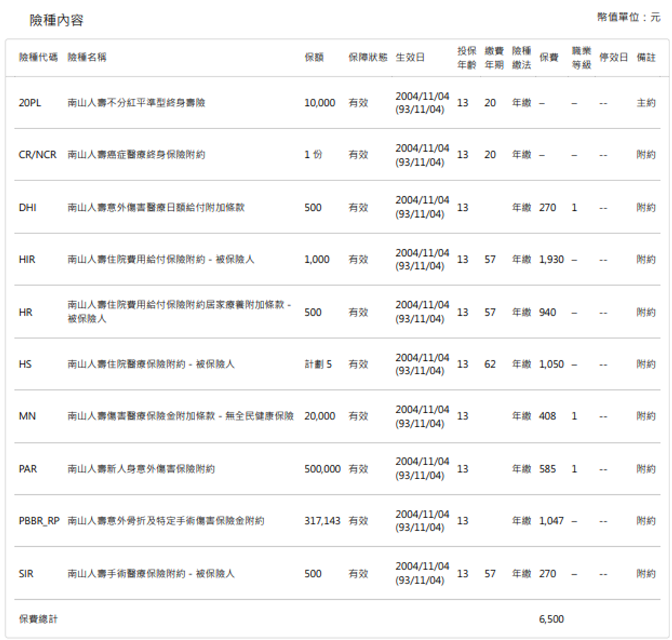The image size is (672, 640).
Task: Click the HS insurance code
Action: click(25, 364)
